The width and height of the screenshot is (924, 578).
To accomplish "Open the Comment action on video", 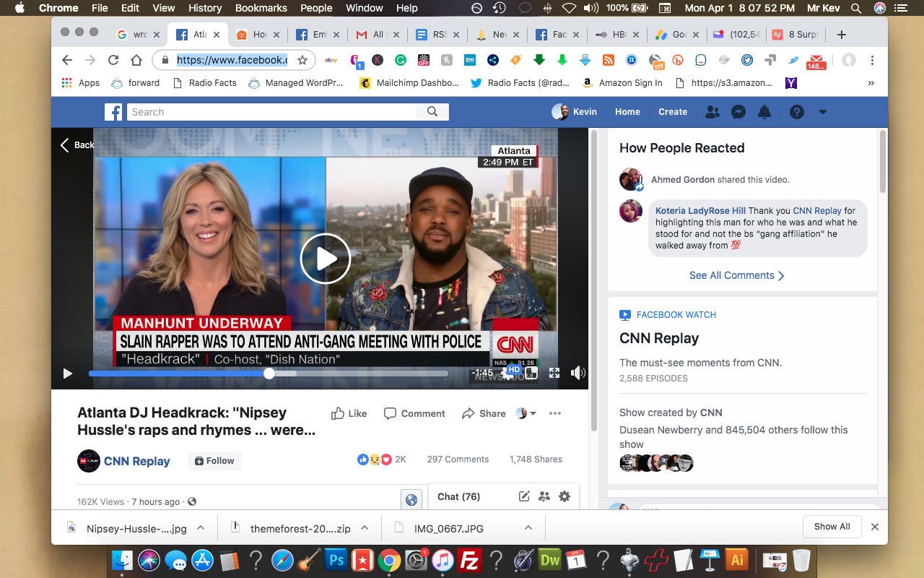I will click(x=414, y=413).
